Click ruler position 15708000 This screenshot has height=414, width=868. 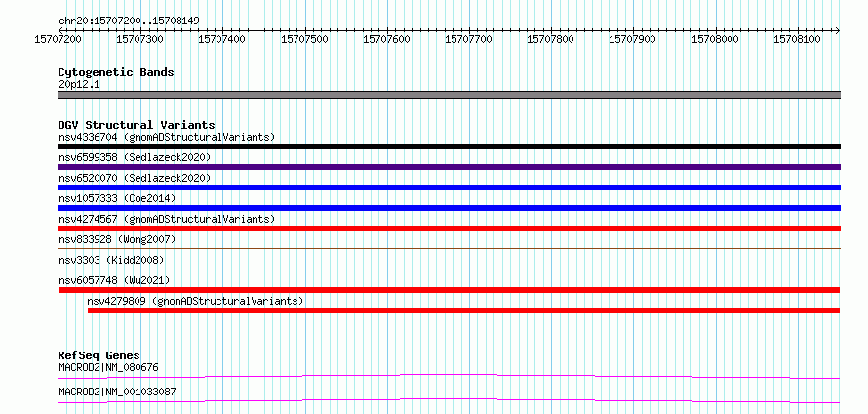[x=716, y=39]
